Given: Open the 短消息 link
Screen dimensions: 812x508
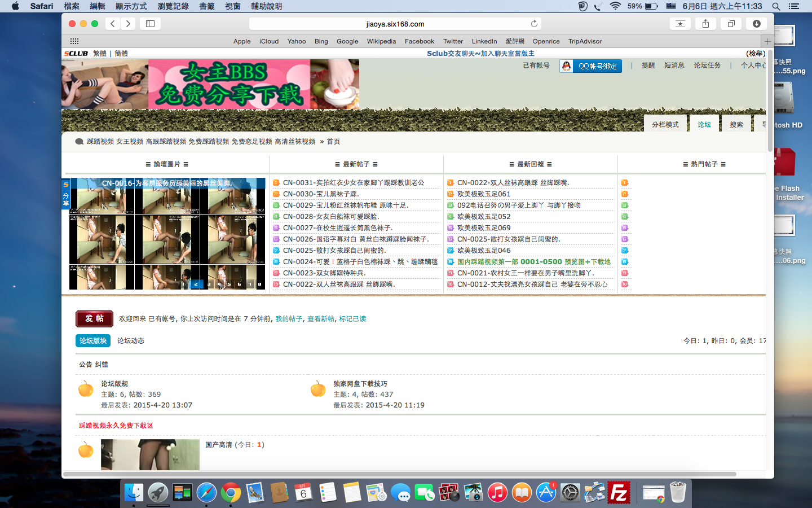Looking at the screenshot, I should click(674, 65).
